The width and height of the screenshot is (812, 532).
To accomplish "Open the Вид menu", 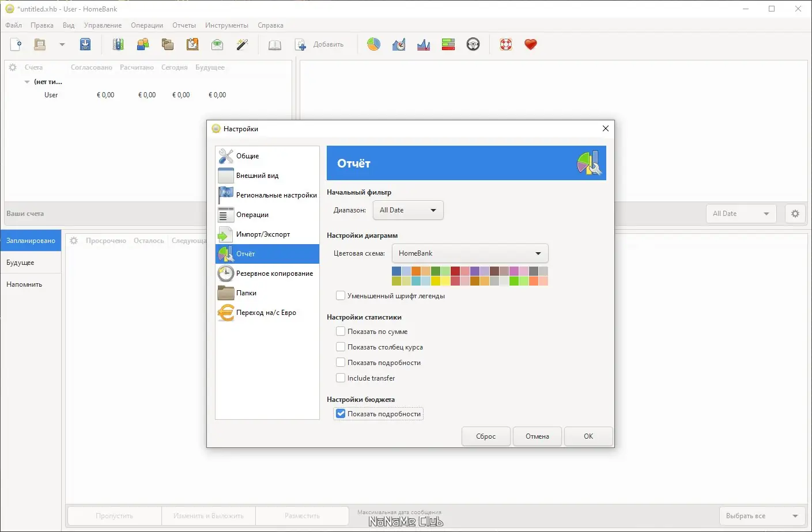I will click(69, 25).
